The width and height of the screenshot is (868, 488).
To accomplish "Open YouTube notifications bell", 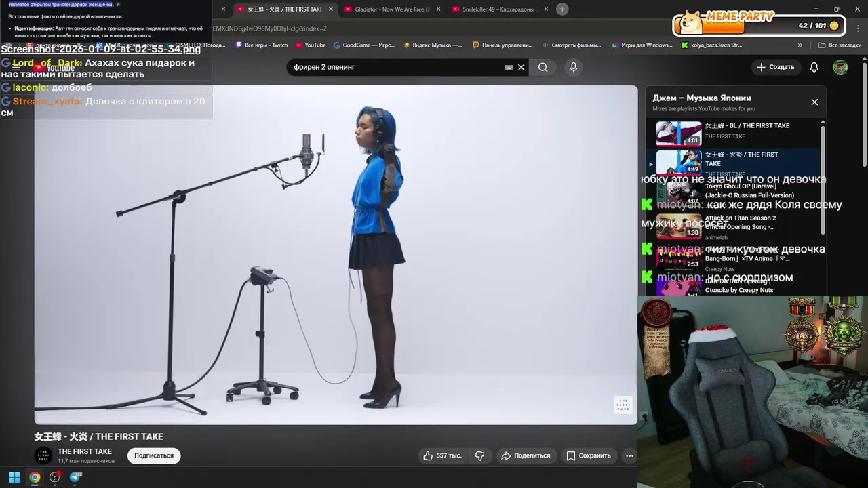I will pos(814,67).
